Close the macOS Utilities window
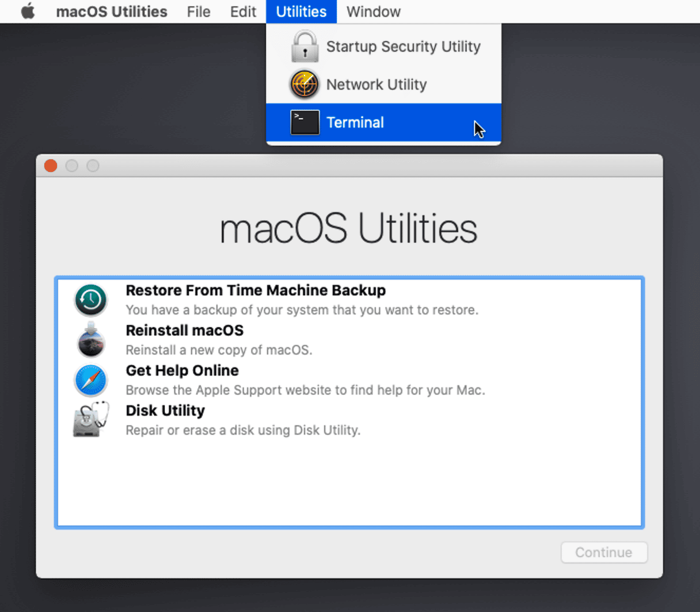Viewport: 700px width, 612px height. click(x=51, y=166)
